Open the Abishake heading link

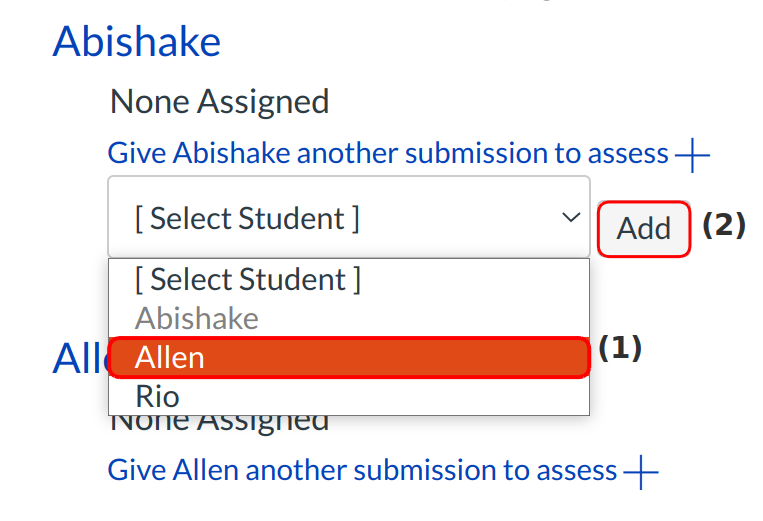(x=137, y=42)
